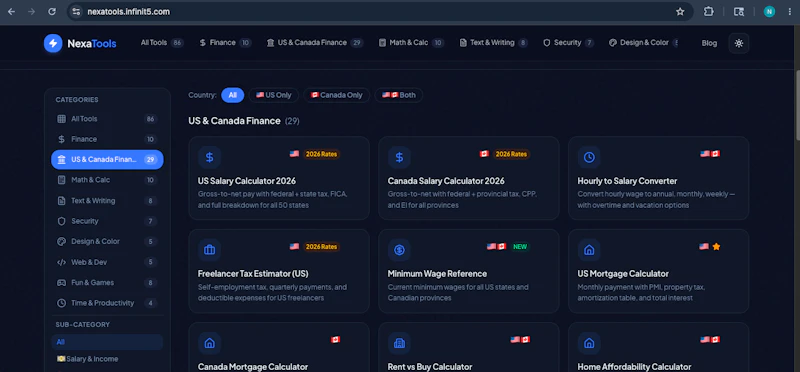Select Time & Productivity sidebar category
Screen dimensions: 800x372
point(107,303)
